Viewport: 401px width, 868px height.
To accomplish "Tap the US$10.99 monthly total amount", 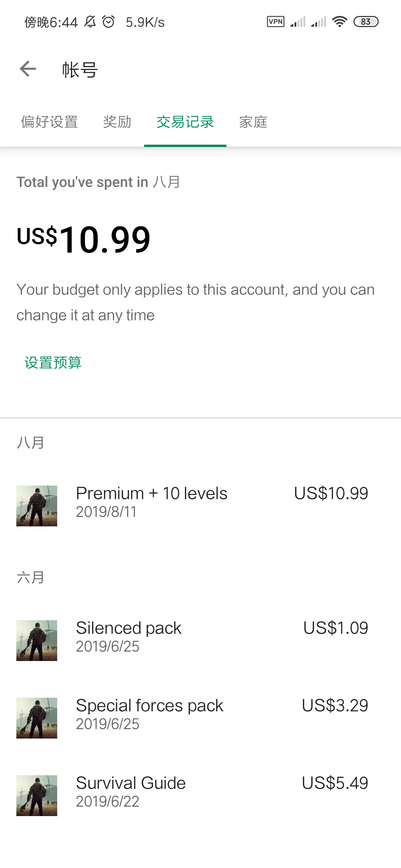I will click(84, 240).
